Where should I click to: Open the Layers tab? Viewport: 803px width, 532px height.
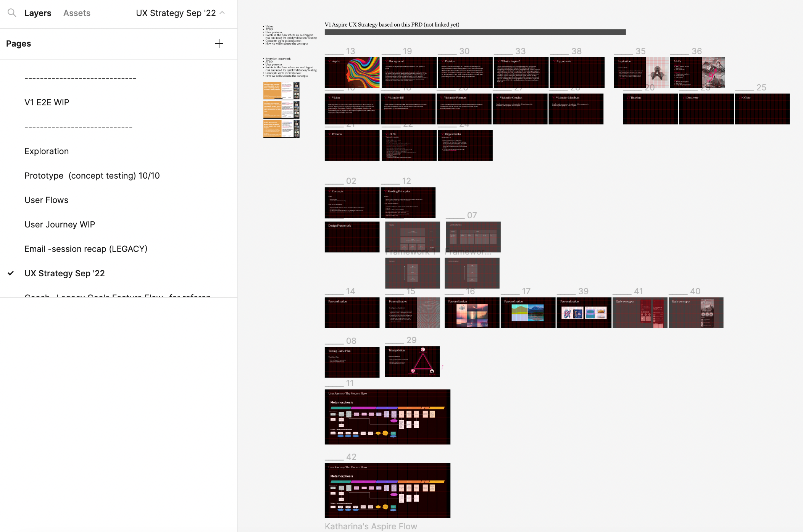tap(37, 13)
